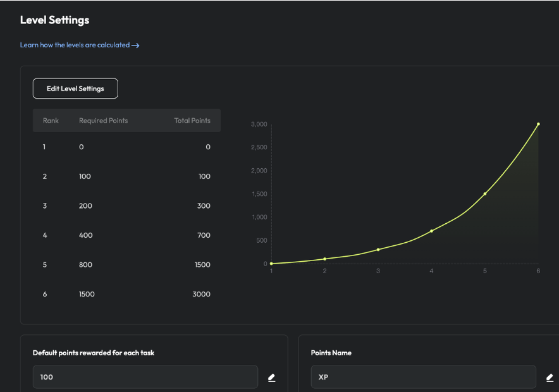Click the Rank column header
559x392 pixels.
pos(51,120)
